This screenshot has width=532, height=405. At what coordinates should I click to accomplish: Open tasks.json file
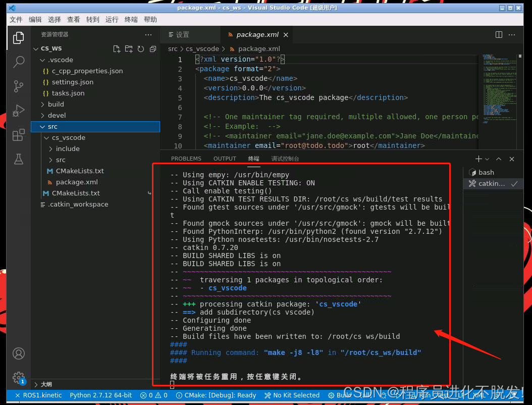pos(95,93)
